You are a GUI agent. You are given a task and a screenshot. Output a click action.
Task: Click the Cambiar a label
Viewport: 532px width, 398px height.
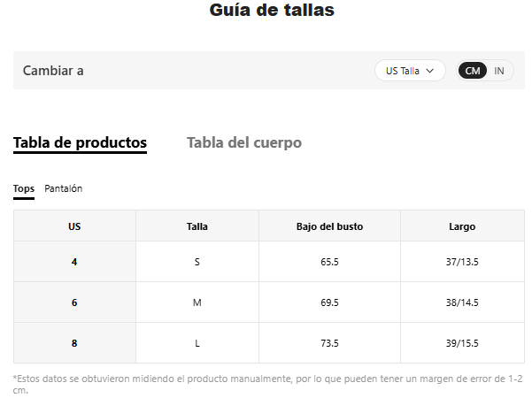[x=53, y=71]
